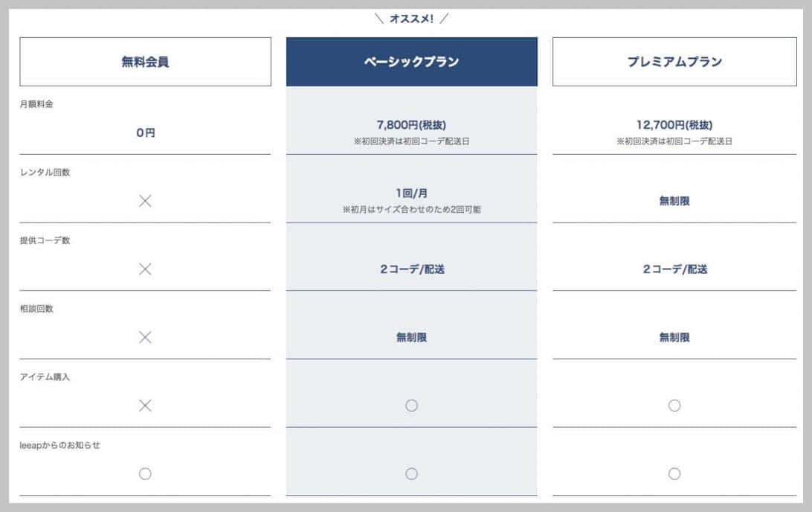Click circle icon for Basic plan leeapからのお知らせ

coord(412,473)
